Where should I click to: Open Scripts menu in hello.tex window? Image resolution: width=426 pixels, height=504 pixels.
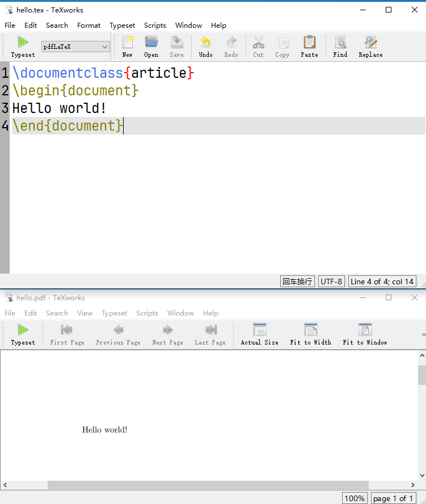(x=155, y=26)
